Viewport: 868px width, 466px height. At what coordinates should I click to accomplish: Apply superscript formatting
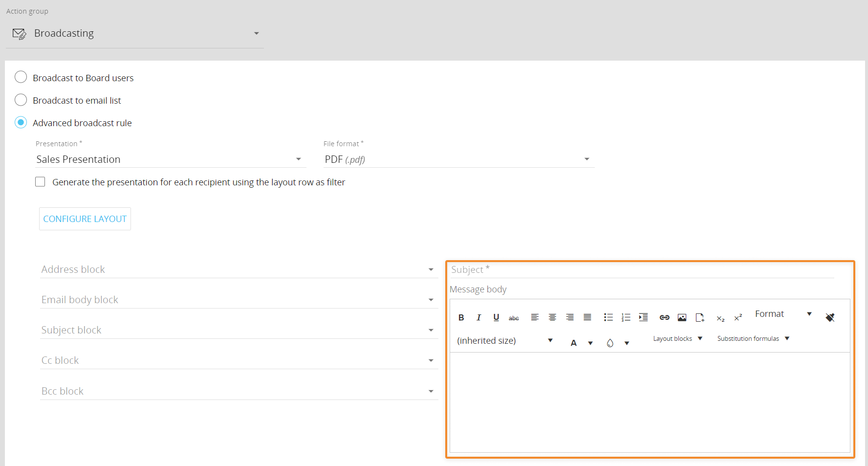tap(738, 318)
